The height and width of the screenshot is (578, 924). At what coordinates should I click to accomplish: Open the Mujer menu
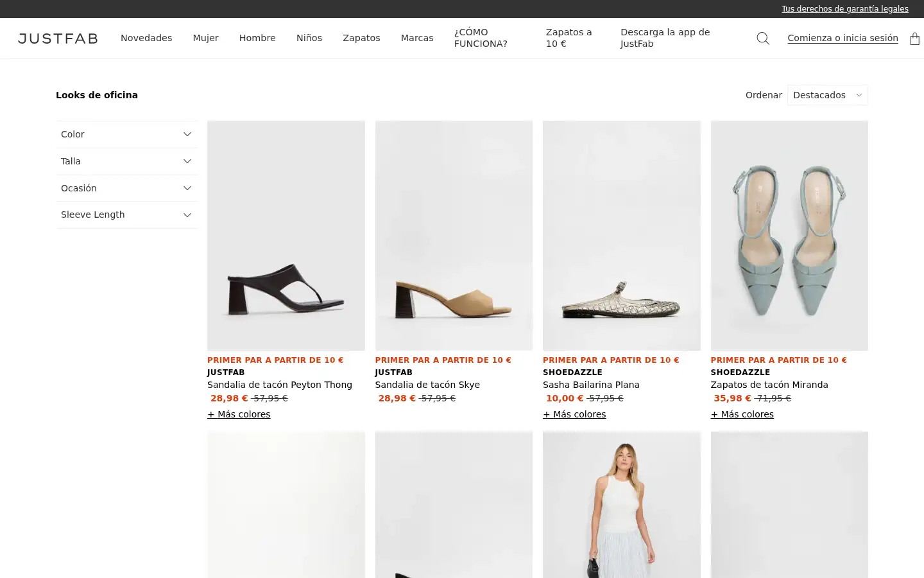(x=205, y=38)
